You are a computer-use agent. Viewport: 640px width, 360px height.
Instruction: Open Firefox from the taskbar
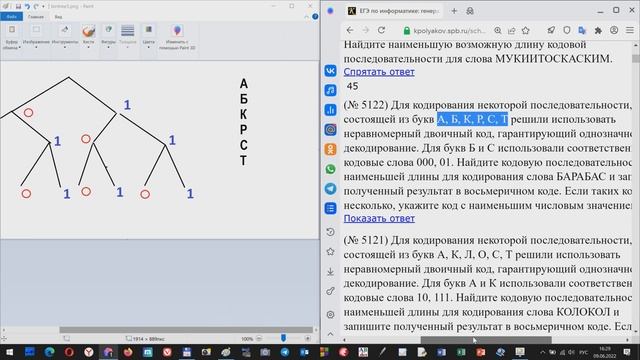128,352
